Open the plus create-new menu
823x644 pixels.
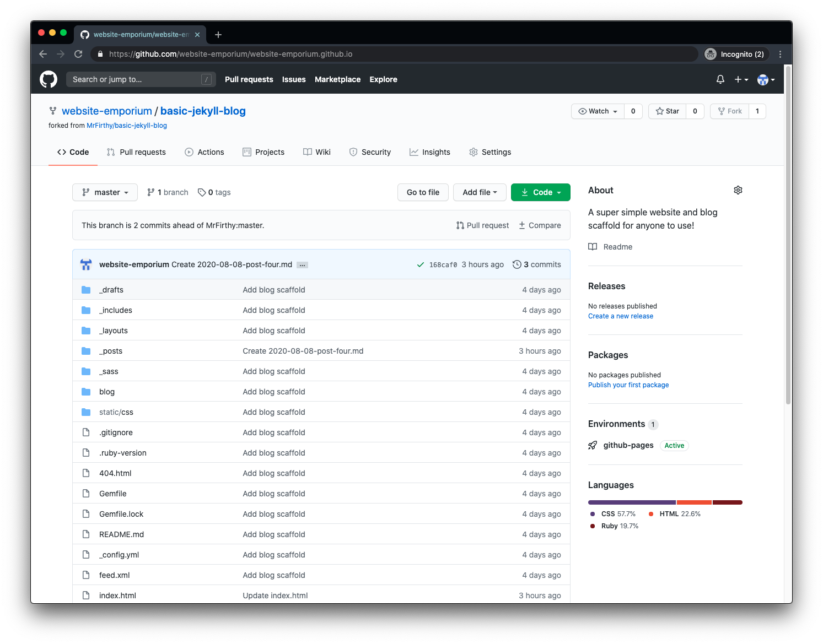click(741, 79)
